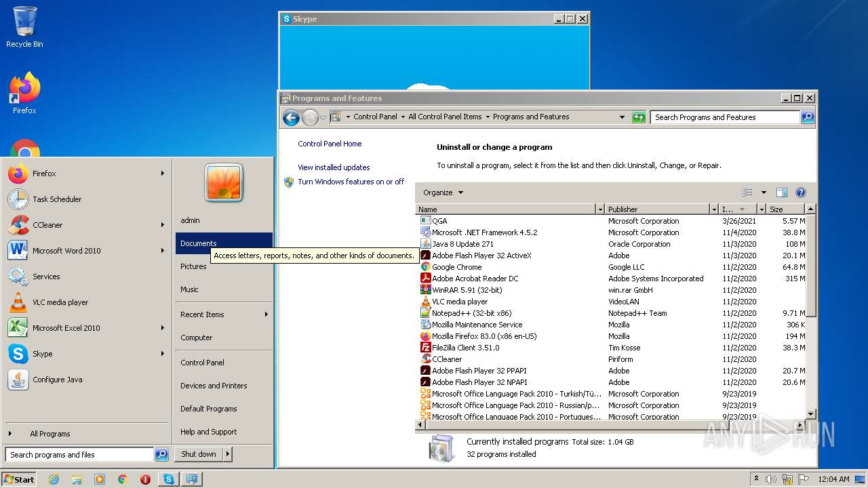868x488 pixels.
Task: Click Turn Windows features on or off
Action: click(351, 182)
